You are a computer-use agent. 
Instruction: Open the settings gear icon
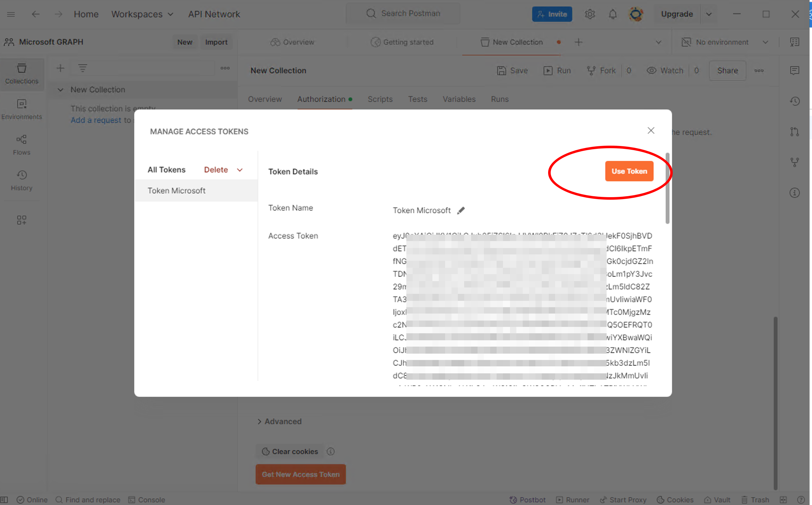pyautogui.click(x=590, y=14)
